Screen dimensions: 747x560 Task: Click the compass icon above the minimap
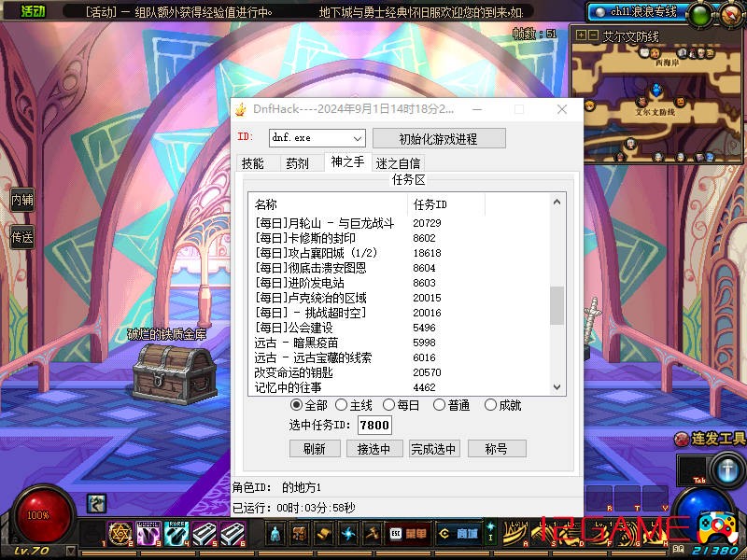pos(733,15)
